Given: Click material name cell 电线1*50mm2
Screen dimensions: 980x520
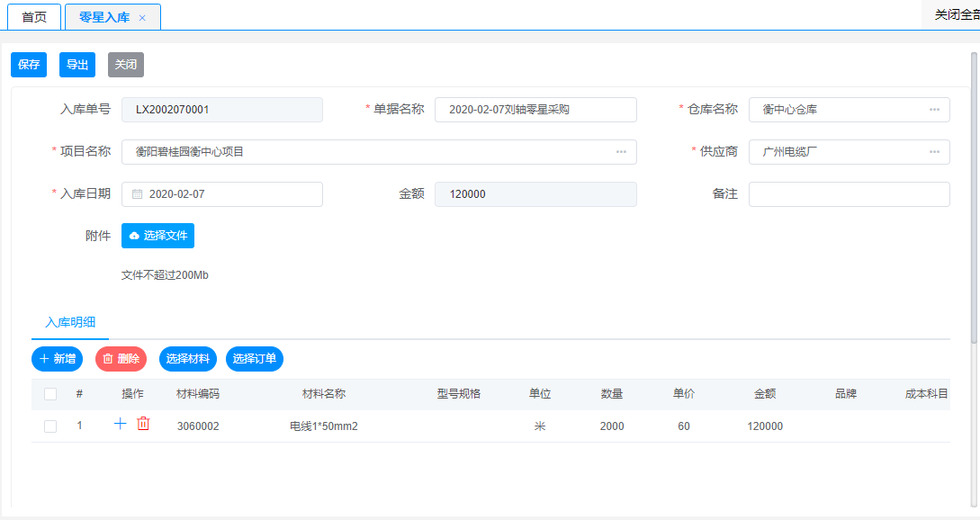Looking at the screenshot, I should [x=324, y=426].
